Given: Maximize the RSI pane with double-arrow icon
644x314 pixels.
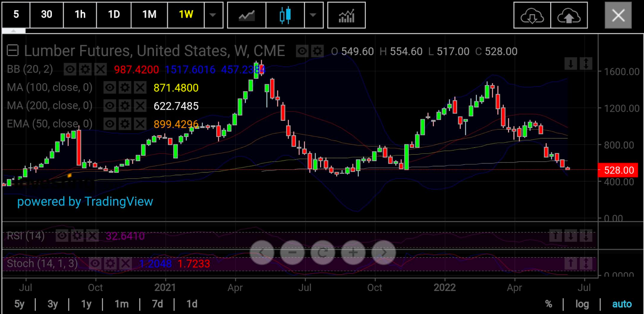Looking at the screenshot, I should click(586, 235).
